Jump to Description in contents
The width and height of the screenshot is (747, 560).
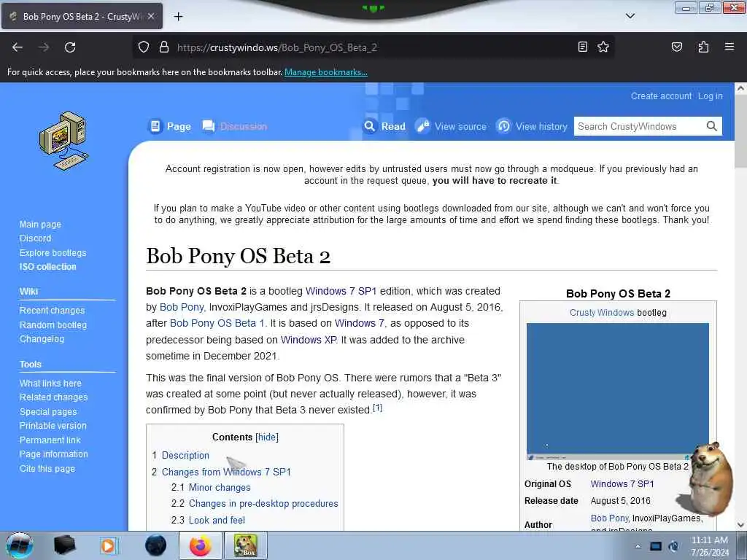(x=185, y=455)
